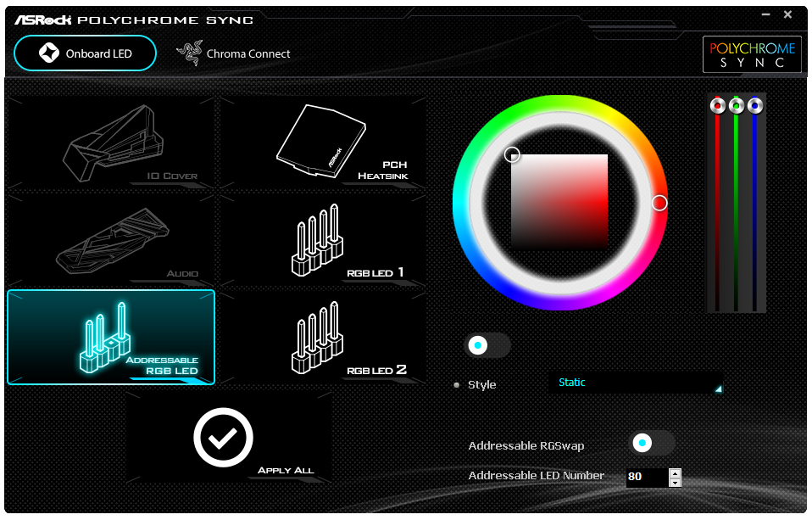Click the Style label text
The height and width of the screenshot is (520, 812).
click(481, 384)
